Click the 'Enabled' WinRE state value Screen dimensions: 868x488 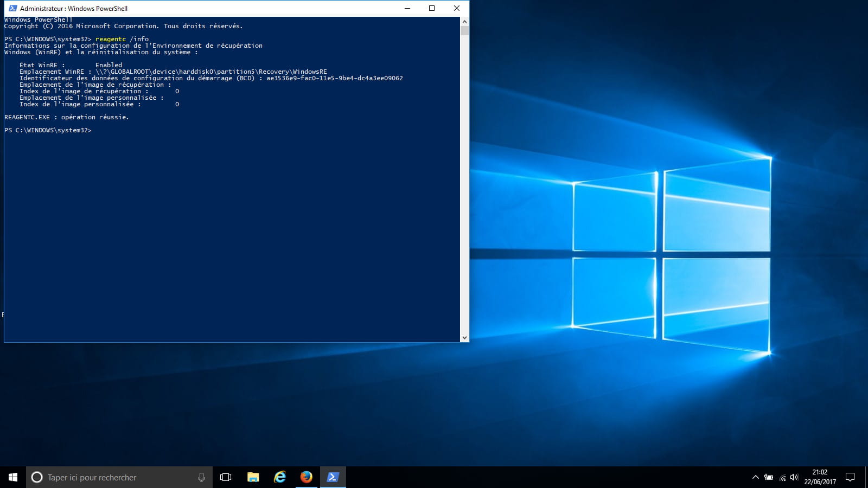(108, 65)
